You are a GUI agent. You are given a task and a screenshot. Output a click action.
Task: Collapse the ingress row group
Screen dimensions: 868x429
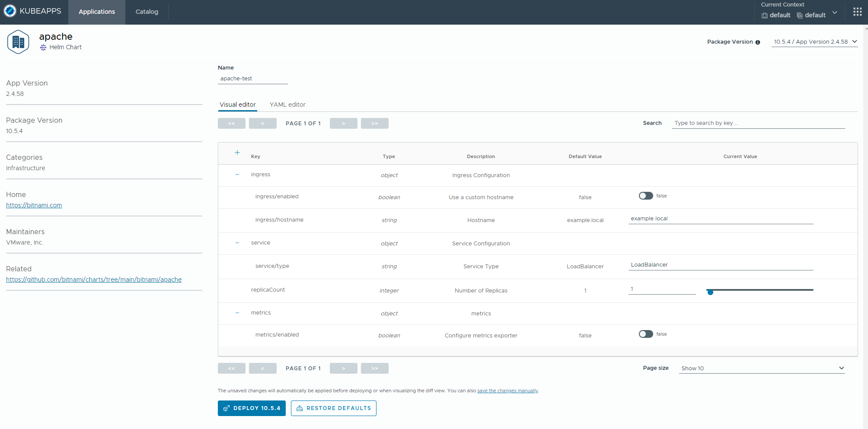pos(237,175)
